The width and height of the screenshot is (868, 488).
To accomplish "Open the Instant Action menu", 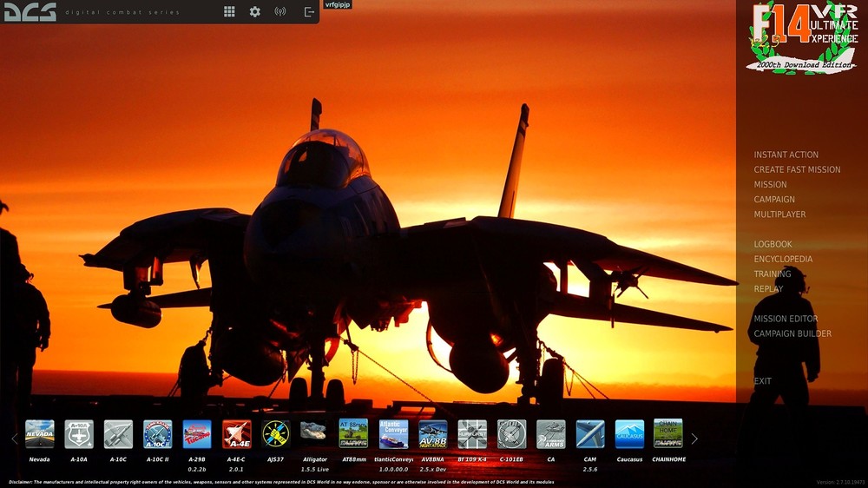I will 786,155.
